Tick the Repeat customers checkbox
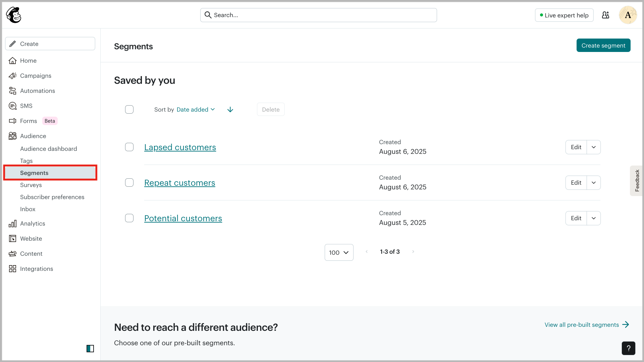644x362 pixels. point(129,183)
